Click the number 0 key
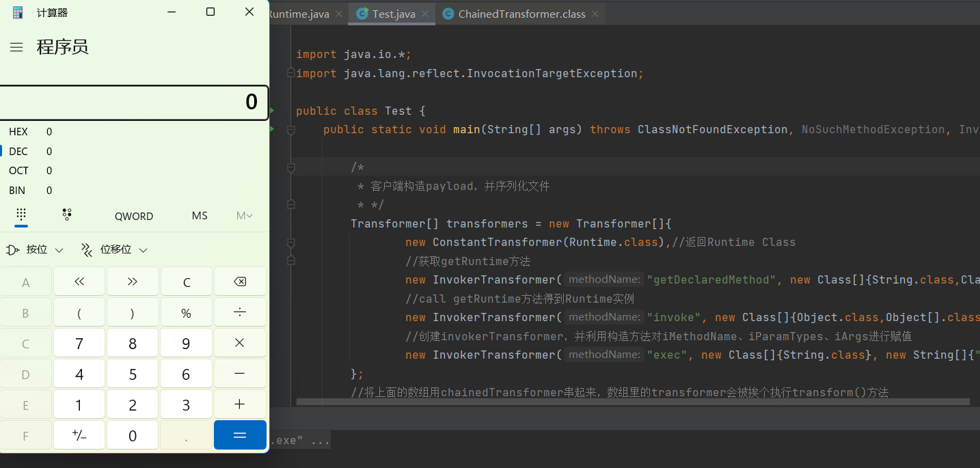Image resolution: width=980 pixels, height=468 pixels. pos(133,435)
